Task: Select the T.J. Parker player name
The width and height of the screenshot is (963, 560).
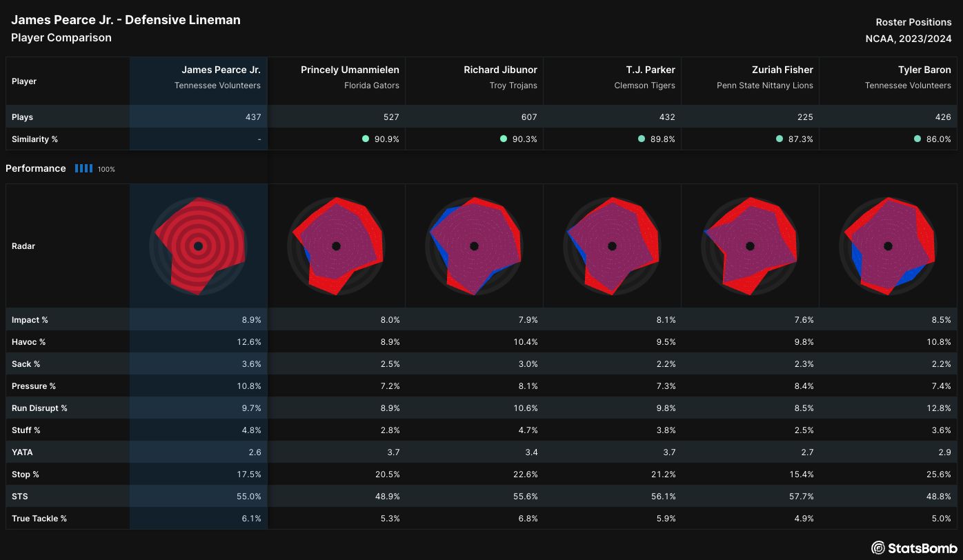Action: click(x=651, y=70)
